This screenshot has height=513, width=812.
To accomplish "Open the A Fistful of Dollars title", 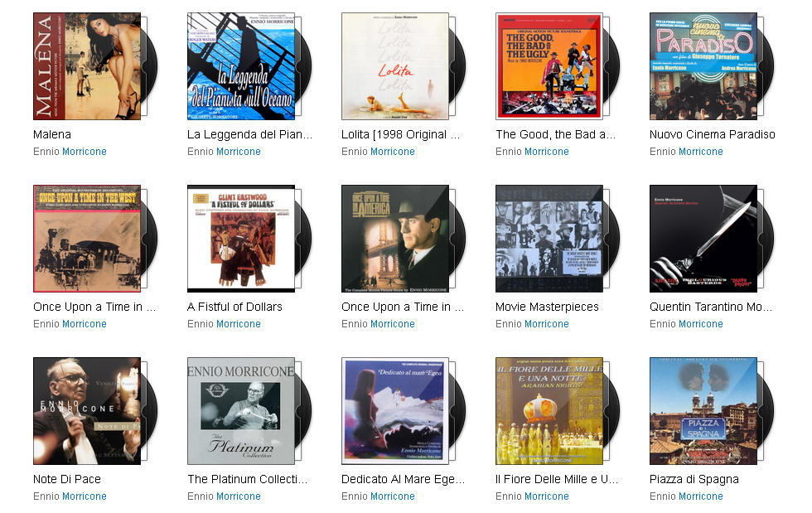I will 234,307.
